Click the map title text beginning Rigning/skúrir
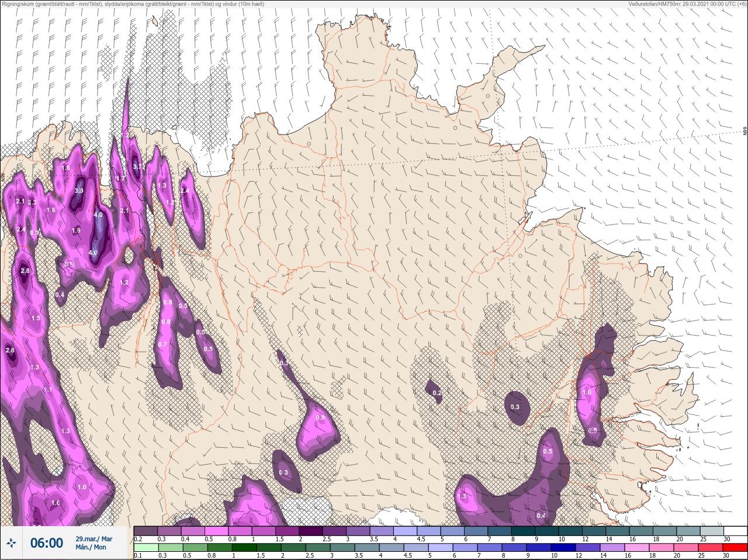This screenshot has height=560, width=748. 133,4
